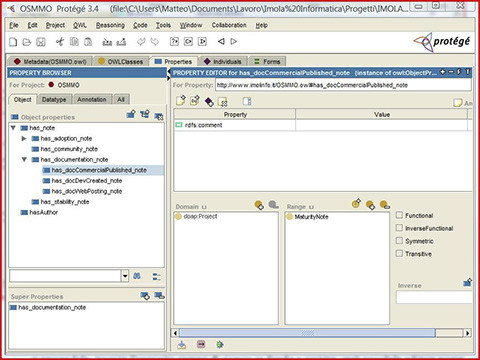
Task: Click the Copy toolbar icon
Action: pyautogui.click(x=74, y=42)
